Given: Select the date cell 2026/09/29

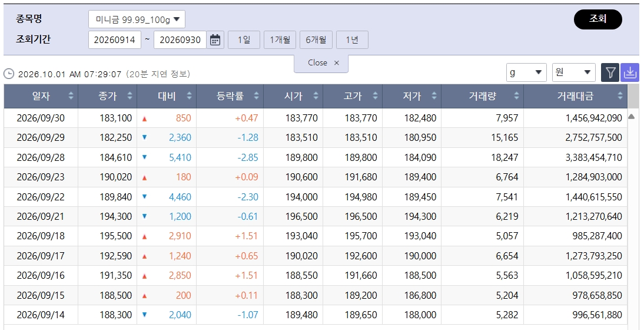Looking at the screenshot, I should [41, 138].
